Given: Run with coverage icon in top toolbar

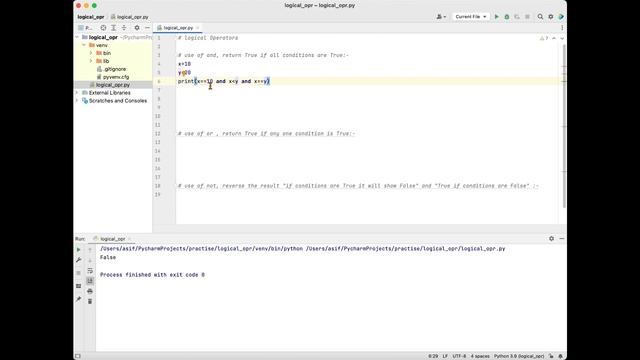Looking at the screenshot, I should click(517, 17).
